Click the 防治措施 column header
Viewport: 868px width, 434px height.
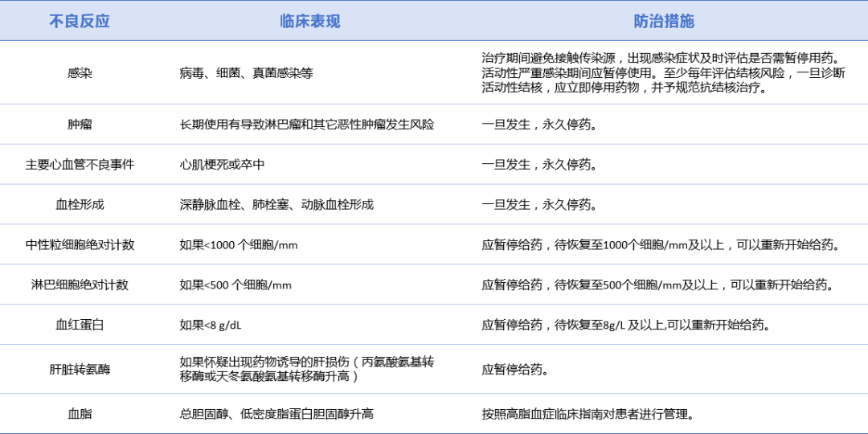pyautogui.click(x=664, y=21)
